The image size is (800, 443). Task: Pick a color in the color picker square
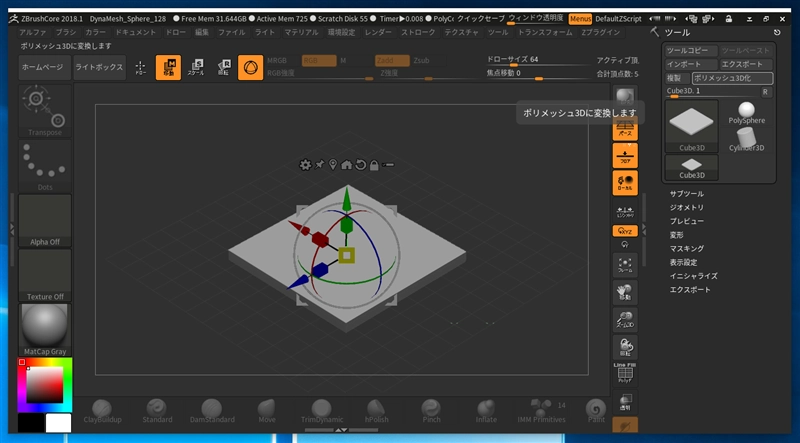(x=45, y=384)
